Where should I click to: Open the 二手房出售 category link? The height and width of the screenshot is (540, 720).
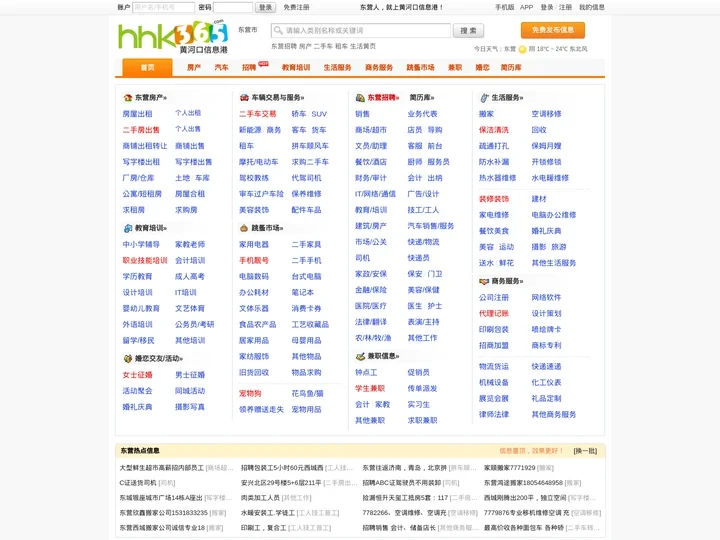[x=141, y=130]
